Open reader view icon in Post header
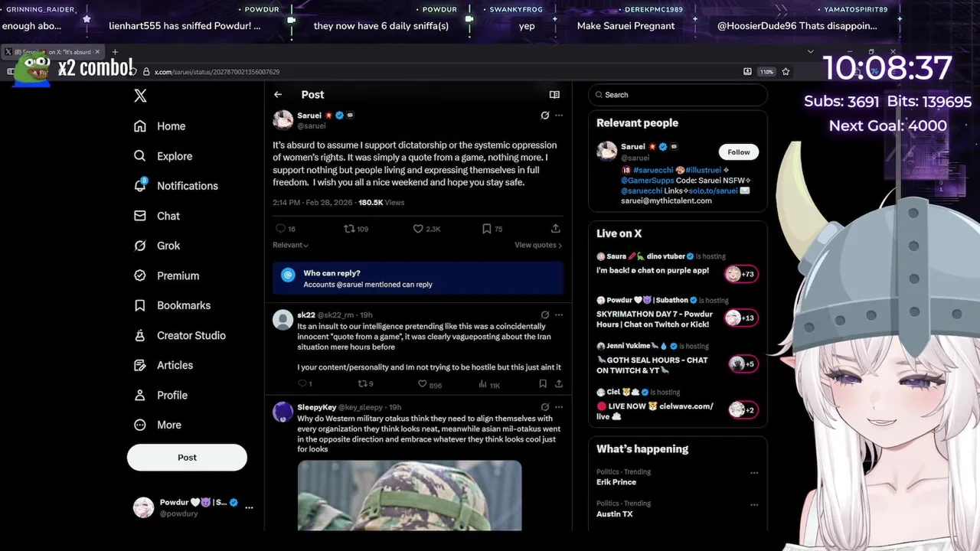The width and height of the screenshot is (980, 551). tap(554, 95)
